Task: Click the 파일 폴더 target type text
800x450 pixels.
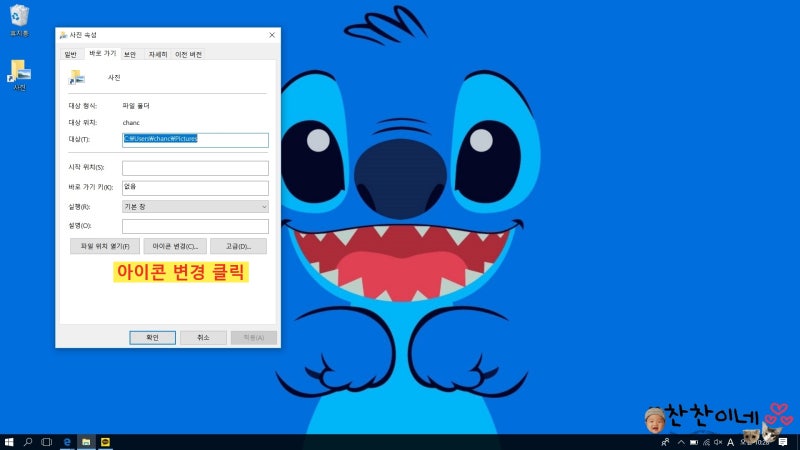Action: pos(136,106)
